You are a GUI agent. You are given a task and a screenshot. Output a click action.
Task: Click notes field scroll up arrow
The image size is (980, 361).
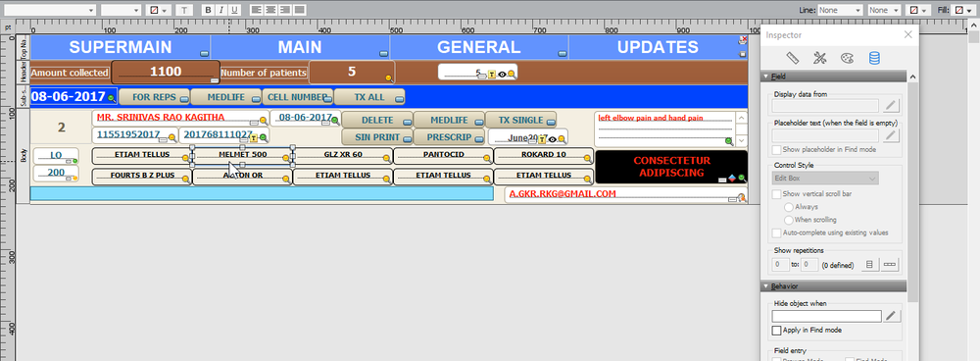(x=741, y=118)
